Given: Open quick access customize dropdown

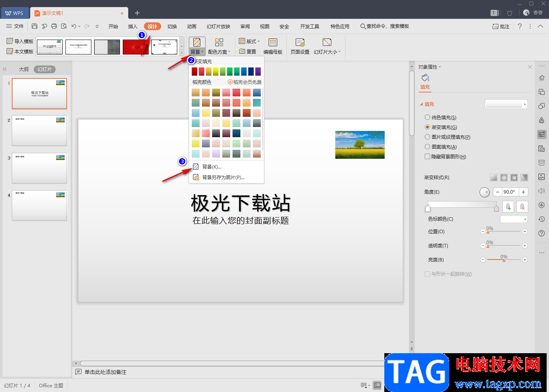Looking at the screenshot, I should 97,26.
